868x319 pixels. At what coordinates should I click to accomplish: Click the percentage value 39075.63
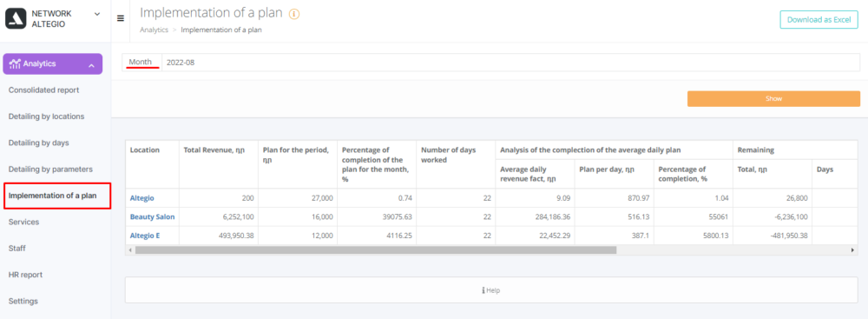397,217
